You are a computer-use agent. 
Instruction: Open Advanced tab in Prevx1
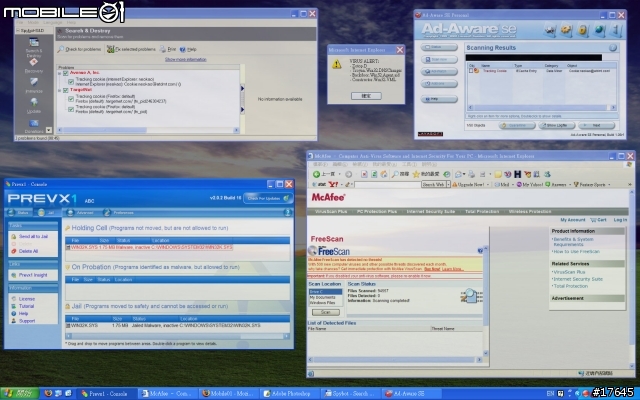(80, 213)
